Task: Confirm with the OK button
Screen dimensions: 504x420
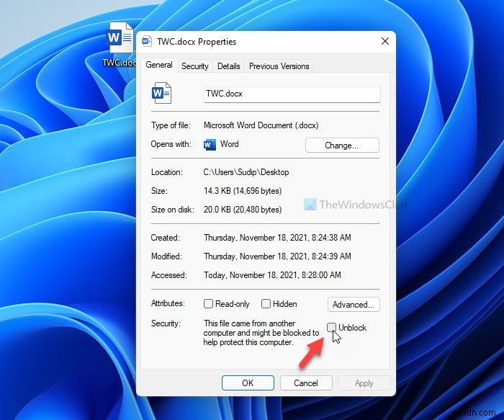Action: (248, 383)
